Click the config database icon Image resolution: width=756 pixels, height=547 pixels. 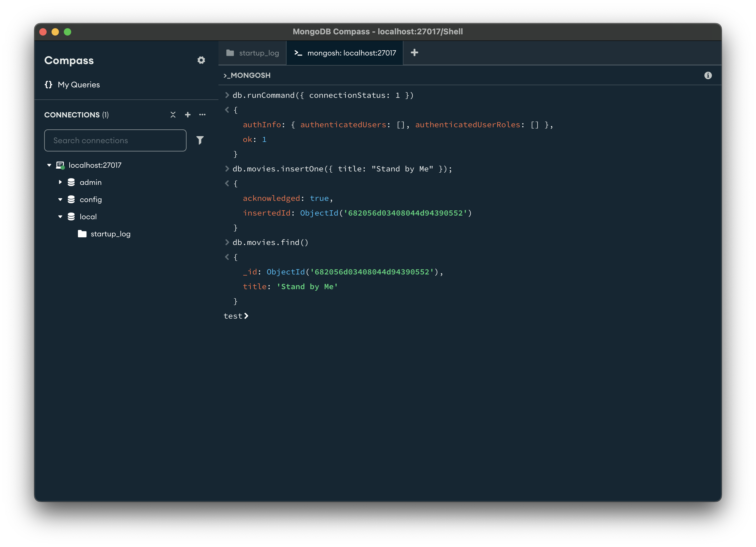click(x=71, y=200)
